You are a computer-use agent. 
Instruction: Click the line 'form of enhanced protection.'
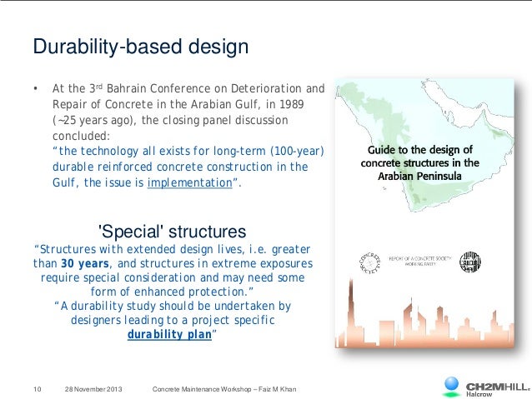pyautogui.click(x=172, y=292)
